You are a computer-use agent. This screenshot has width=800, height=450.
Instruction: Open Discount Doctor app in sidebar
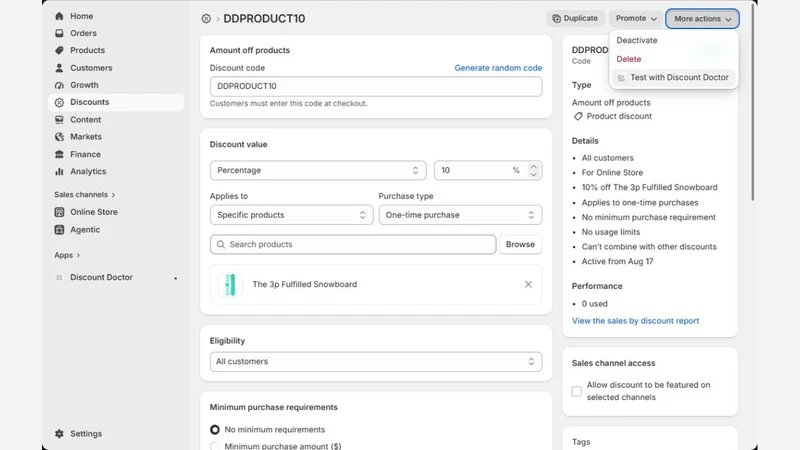click(x=116, y=278)
